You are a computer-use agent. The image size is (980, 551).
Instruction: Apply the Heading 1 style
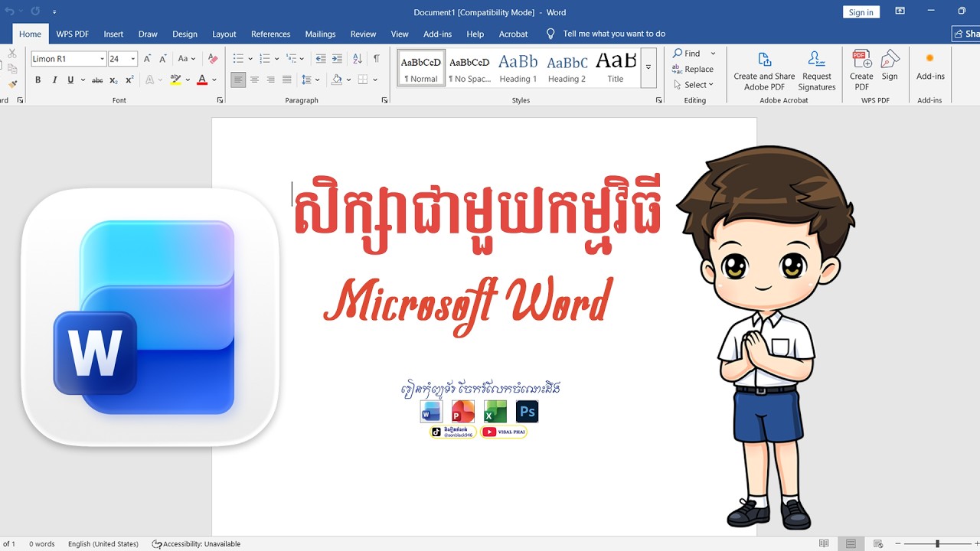pos(518,67)
